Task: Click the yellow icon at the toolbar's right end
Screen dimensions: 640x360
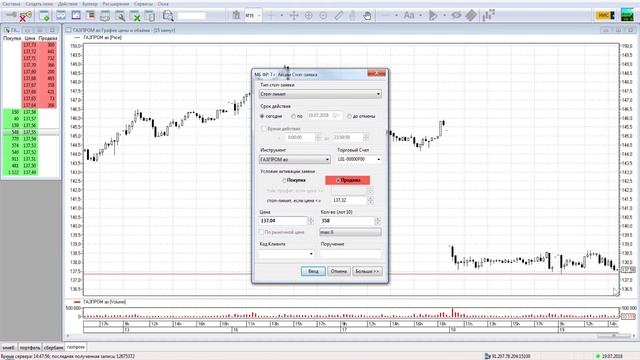Action: tap(605, 16)
